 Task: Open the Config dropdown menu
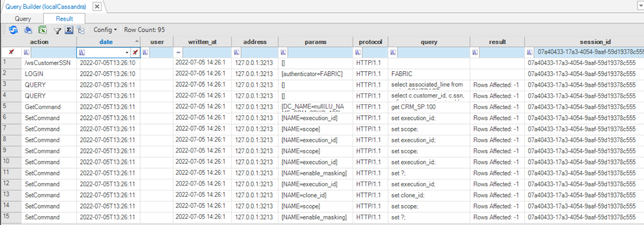[105, 30]
